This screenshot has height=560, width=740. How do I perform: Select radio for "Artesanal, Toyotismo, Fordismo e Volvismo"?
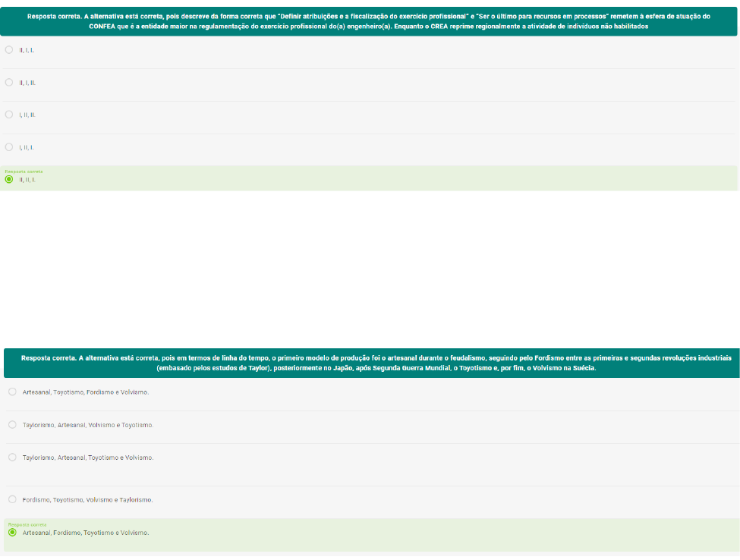12,392
